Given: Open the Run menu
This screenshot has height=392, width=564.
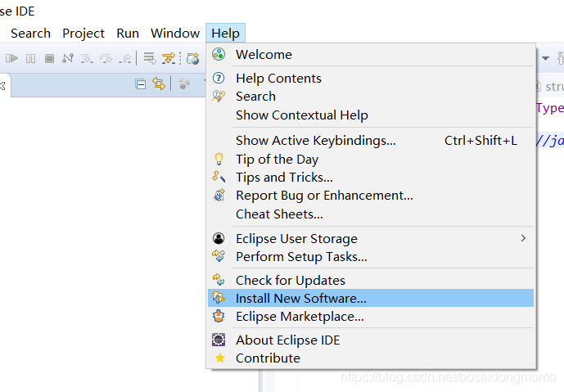Looking at the screenshot, I should (x=128, y=34).
